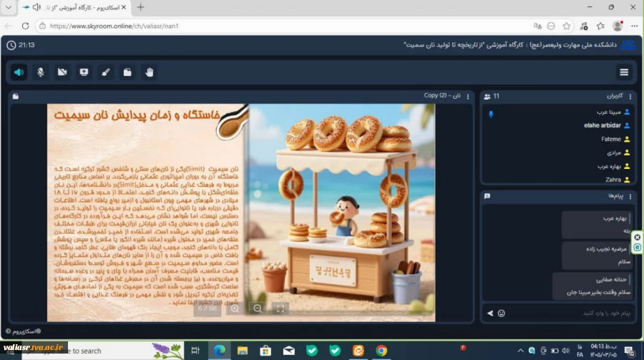Send the chat message arrow
Viewport: 644px width, 360px height.
tap(490, 313)
